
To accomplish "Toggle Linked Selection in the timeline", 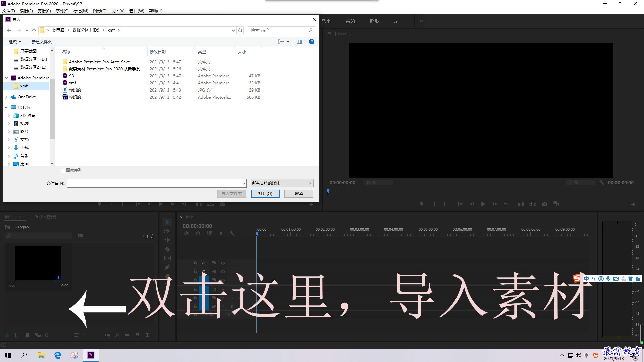I will pyautogui.click(x=209, y=233).
